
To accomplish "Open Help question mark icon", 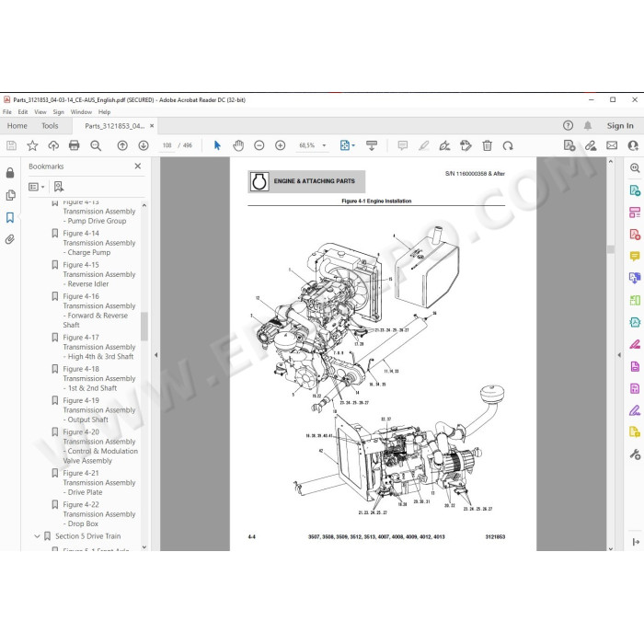I will point(568,126).
